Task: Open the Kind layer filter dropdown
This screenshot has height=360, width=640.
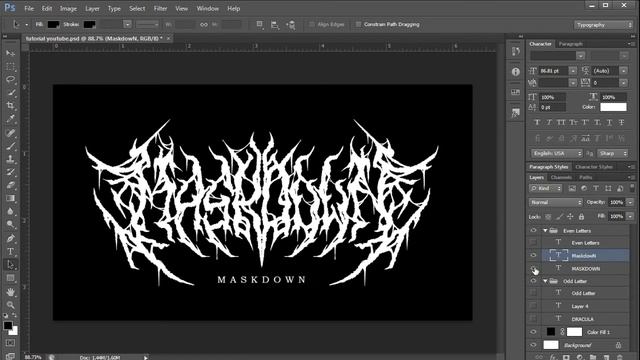Action: (x=545, y=188)
